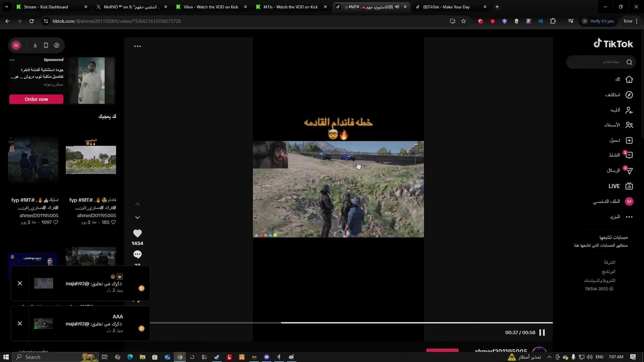Image resolution: width=644 pixels, height=362 pixels.
Task: Open the Profile (الملف الشخصي) avatar
Action: coord(629,202)
